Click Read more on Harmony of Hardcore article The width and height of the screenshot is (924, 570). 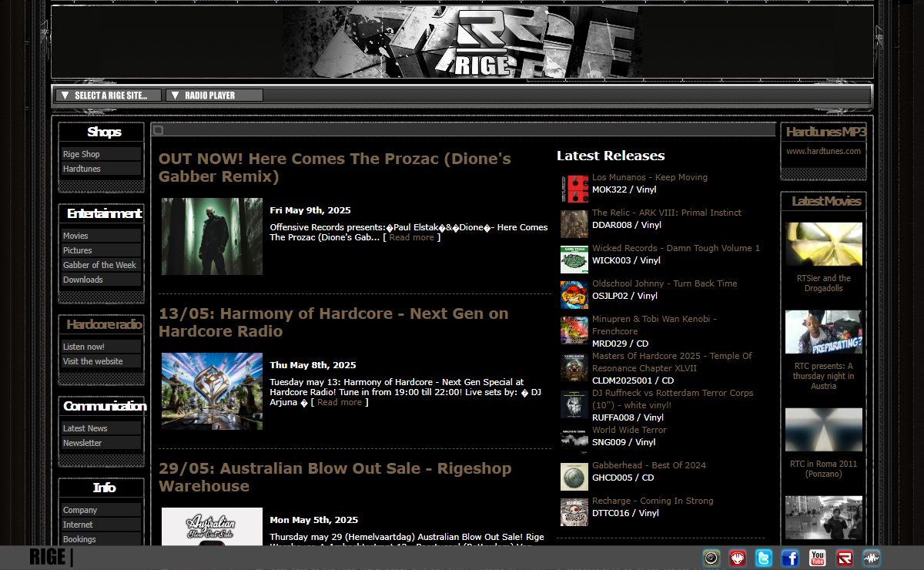(339, 402)
